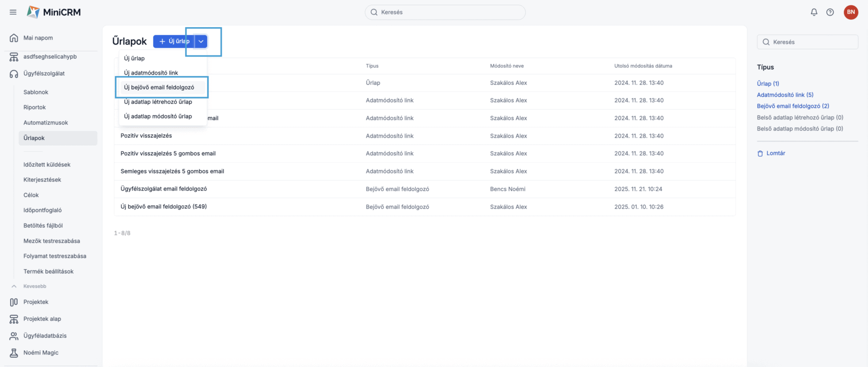Open Ügyfélszolgálat headset icon
This screenshot has width=868, height=367.
coord(14,74)
